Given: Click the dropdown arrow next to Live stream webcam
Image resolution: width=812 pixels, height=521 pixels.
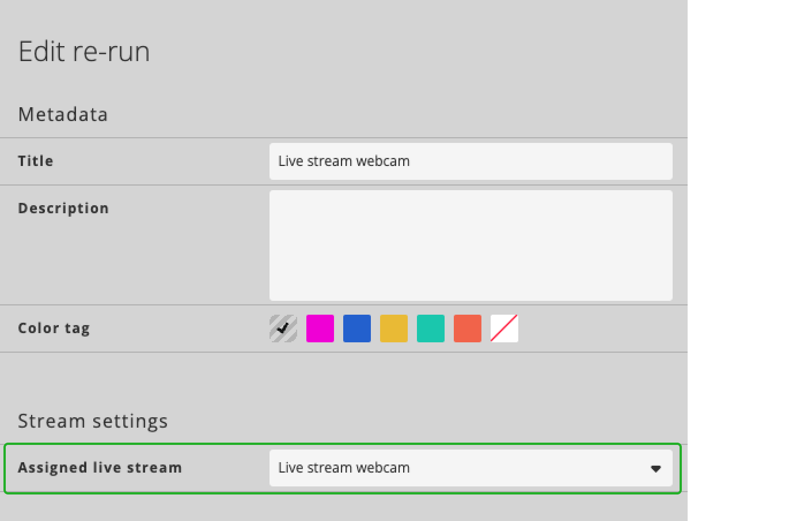Looking at the screenshot, I should 657,469.
